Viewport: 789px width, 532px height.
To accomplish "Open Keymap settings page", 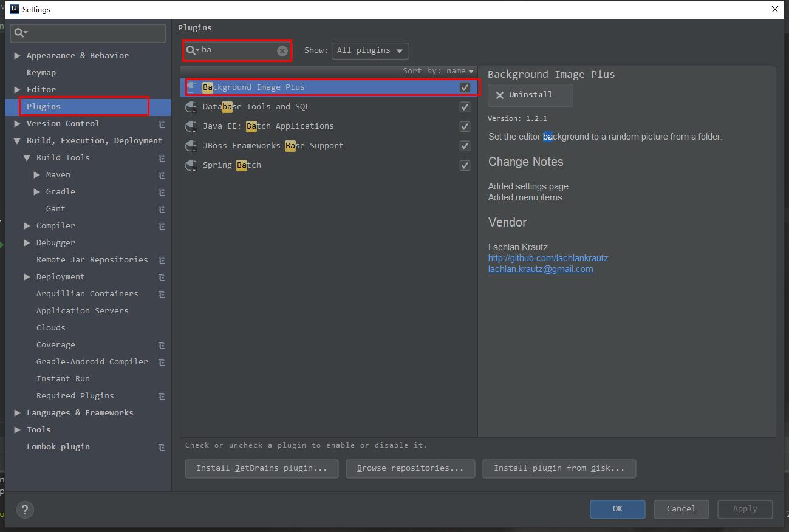I will tap(41, 72).
